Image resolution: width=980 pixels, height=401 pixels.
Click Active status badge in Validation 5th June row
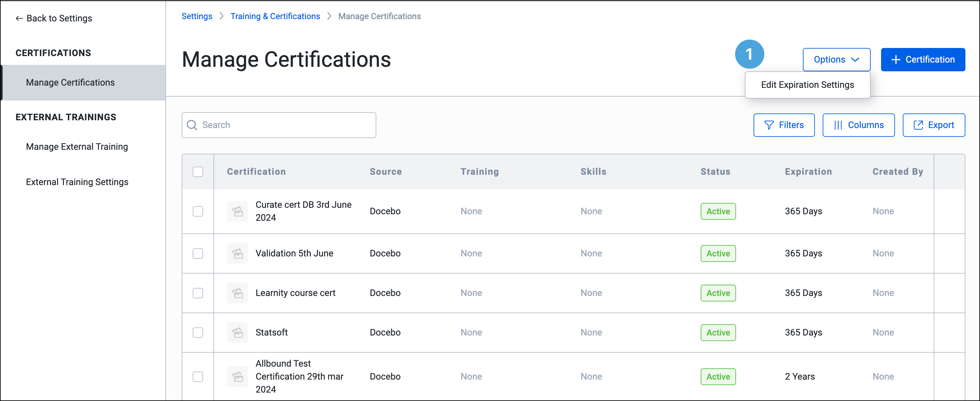click(x=718, y=254)
